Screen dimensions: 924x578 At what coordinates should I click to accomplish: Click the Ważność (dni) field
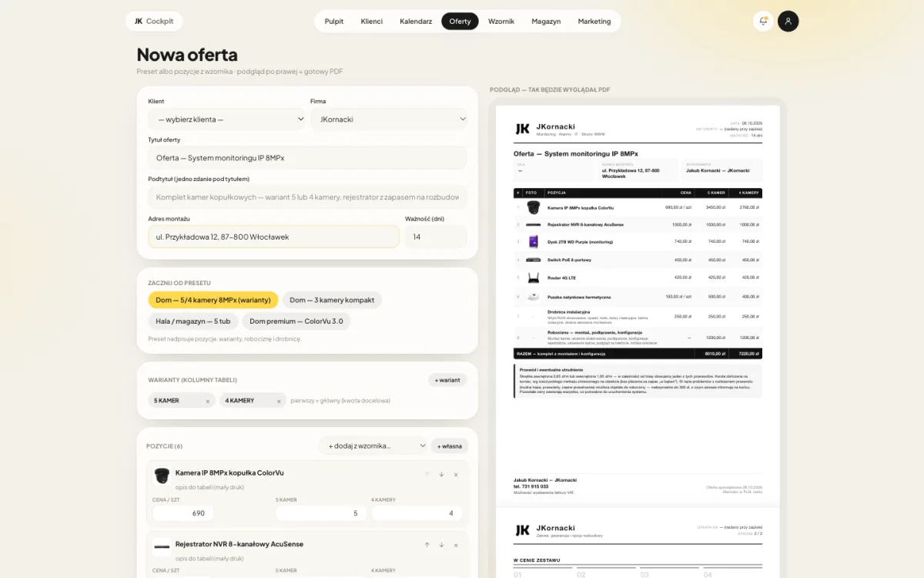(x=436, y=237)
